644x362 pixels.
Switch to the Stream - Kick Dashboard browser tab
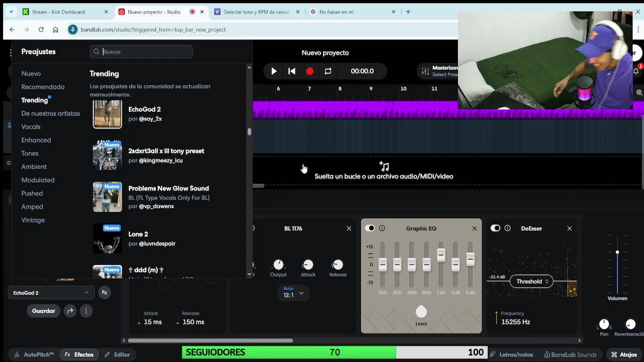click(x=65, y=12)
